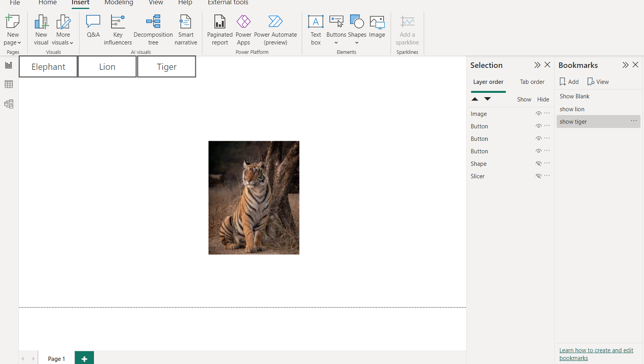The image size is (644, 364).
Task: Open Shapes dropdown menu
Action: (x=357, y=43)
